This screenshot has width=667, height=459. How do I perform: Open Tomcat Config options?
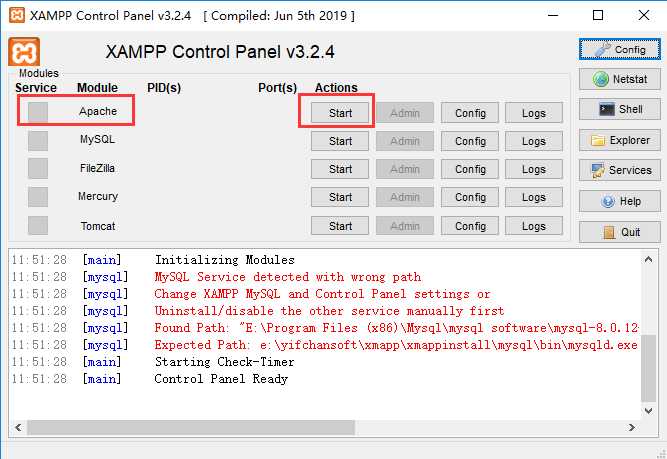[470, 226]
